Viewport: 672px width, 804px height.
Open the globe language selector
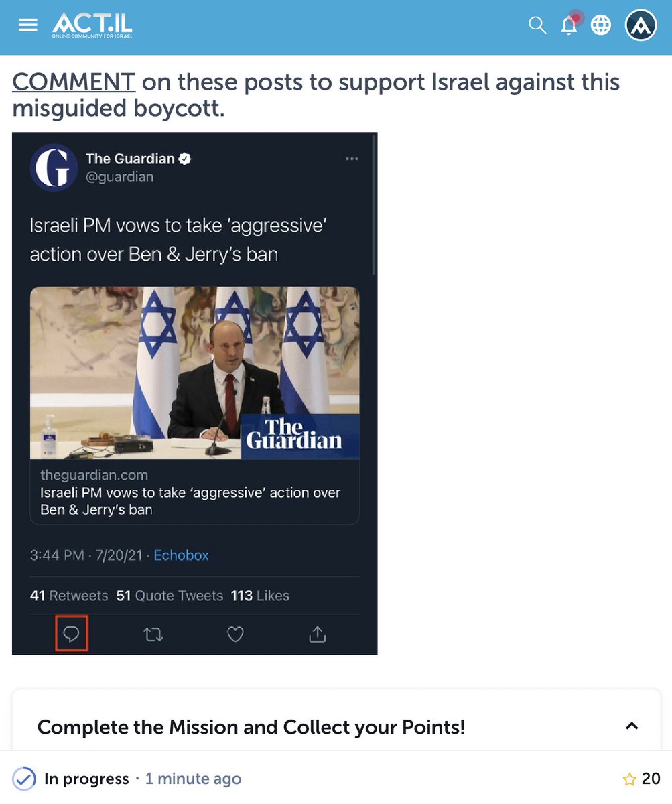pyautogui.click(x=601, y=25)
